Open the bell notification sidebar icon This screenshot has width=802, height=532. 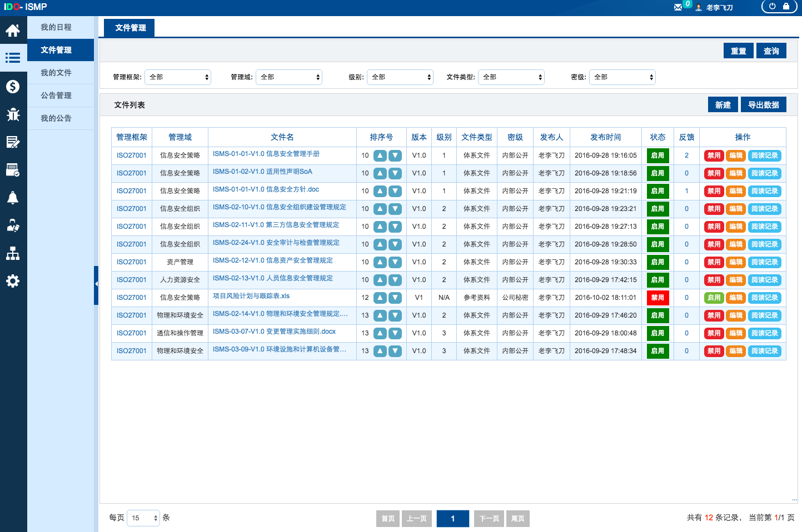(x=13, y=198)
